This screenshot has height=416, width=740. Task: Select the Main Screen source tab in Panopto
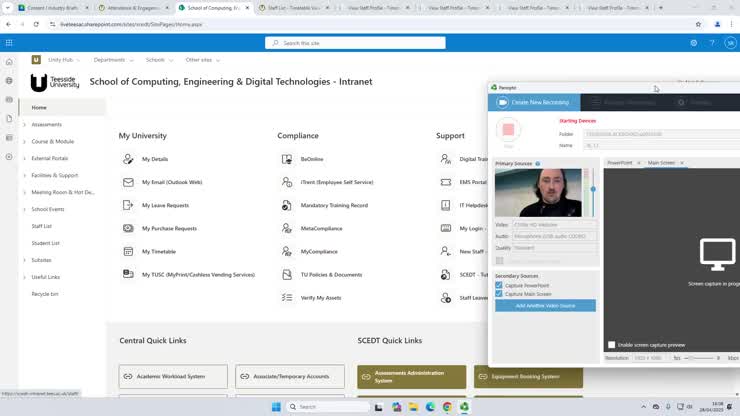point(661,163)
